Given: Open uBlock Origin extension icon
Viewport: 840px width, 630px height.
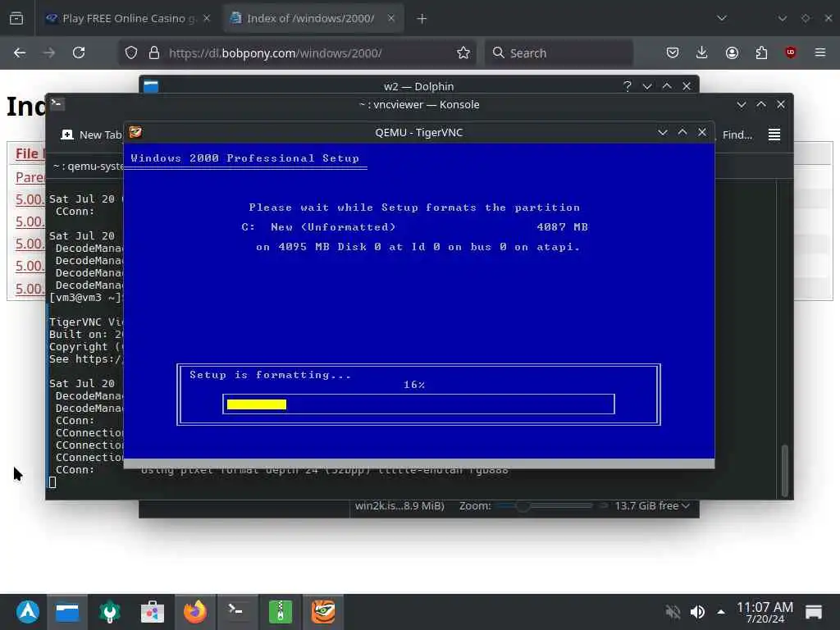Looking at the screenshot, I should [x=790, y=52].
